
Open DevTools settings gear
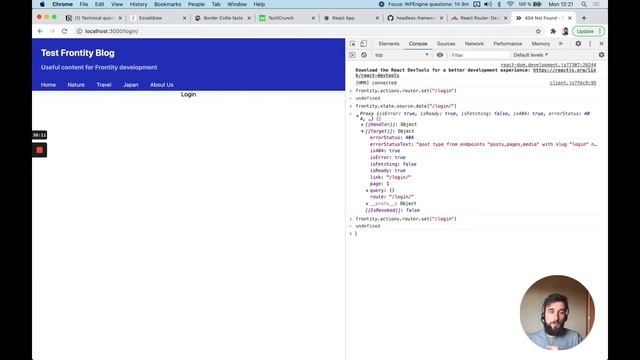[x=578, y=44]
